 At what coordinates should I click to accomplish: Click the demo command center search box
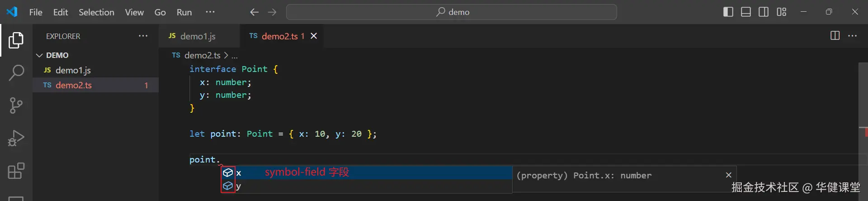point(452,12)
